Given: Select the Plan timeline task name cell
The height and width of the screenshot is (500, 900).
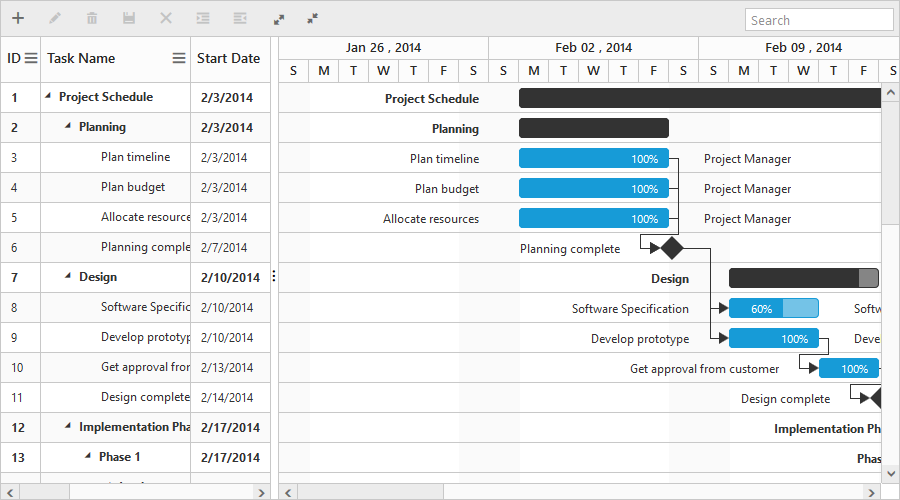Looking at the screenshot, I should (115, 157).
